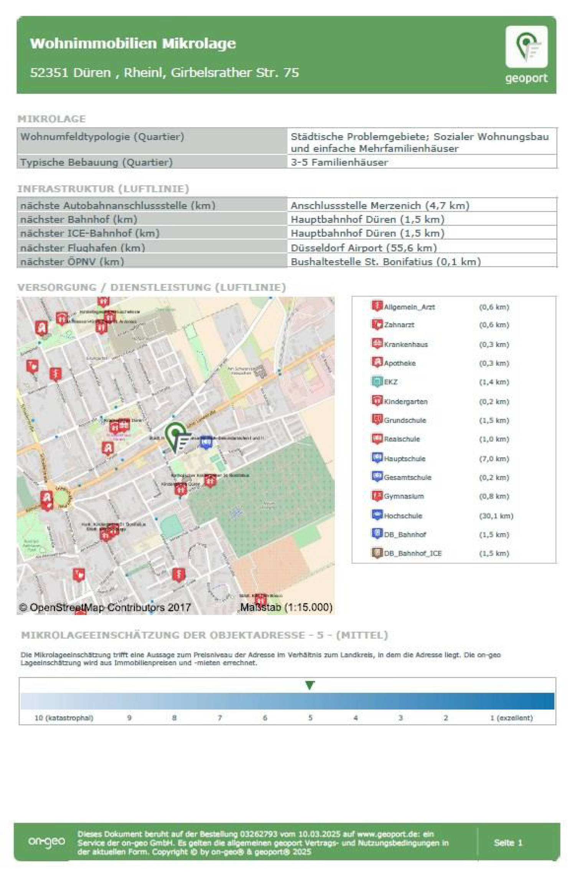Select the scale number 5 below the bar
The width and height of the screenshot is (588, 881).
tap(310, 718)
